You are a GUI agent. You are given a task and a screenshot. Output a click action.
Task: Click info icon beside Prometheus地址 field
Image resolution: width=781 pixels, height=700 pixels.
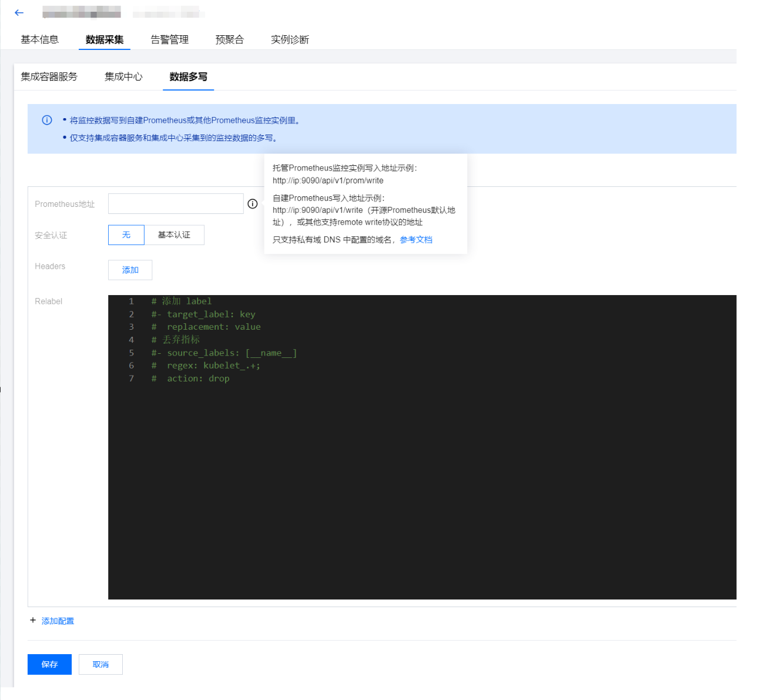tap(253, 204)
